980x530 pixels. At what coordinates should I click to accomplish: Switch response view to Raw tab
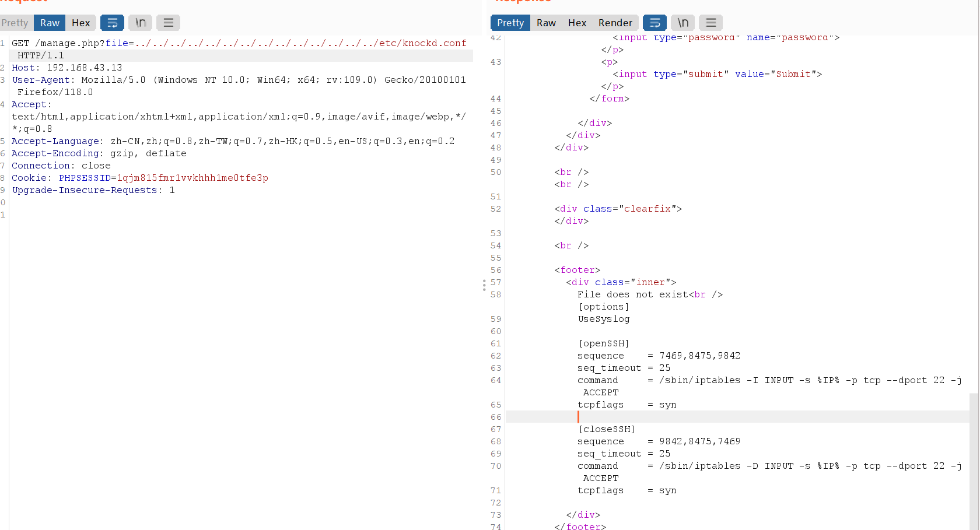coord(546,23)
